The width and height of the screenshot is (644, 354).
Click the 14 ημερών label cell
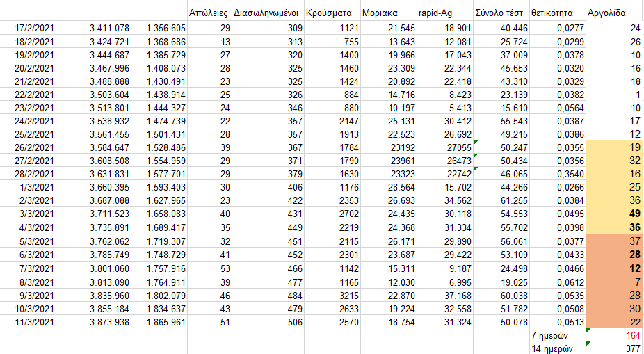click(556, 348)
